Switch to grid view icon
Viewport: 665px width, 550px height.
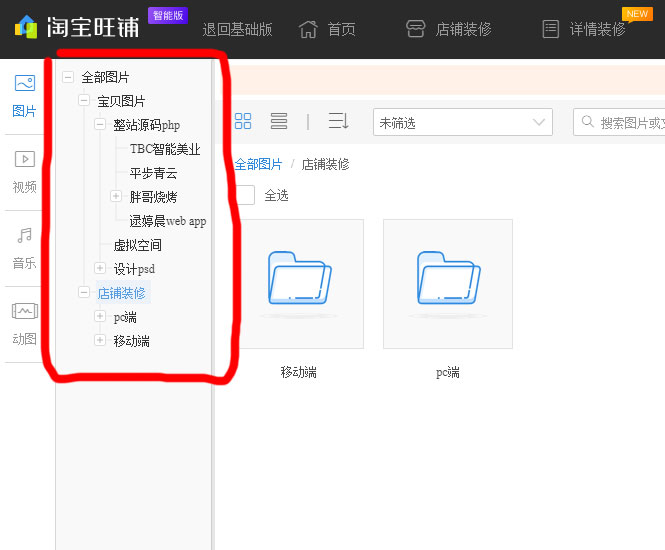(243, 121)
